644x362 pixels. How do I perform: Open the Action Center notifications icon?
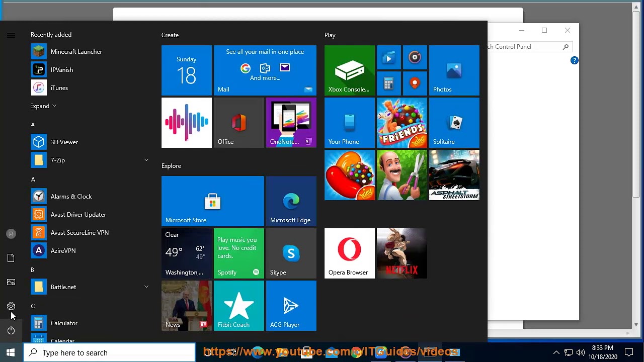coord(629,352)
